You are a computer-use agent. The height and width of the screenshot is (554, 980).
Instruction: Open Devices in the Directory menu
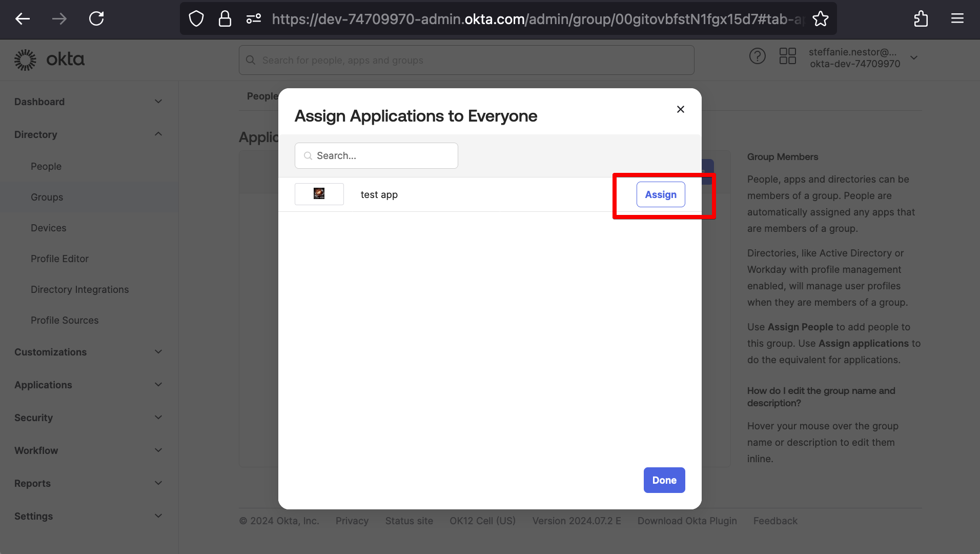point(49,228)
